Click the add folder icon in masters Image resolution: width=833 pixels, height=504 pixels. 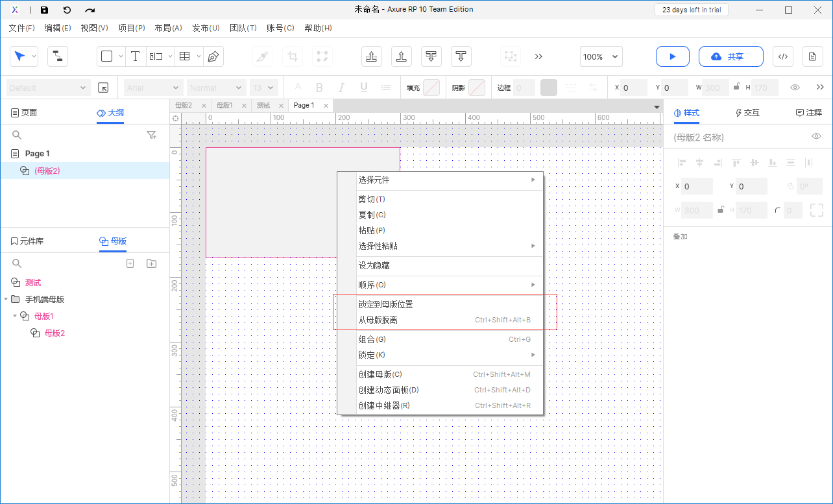pyautogui.click(x=151, y=263)
